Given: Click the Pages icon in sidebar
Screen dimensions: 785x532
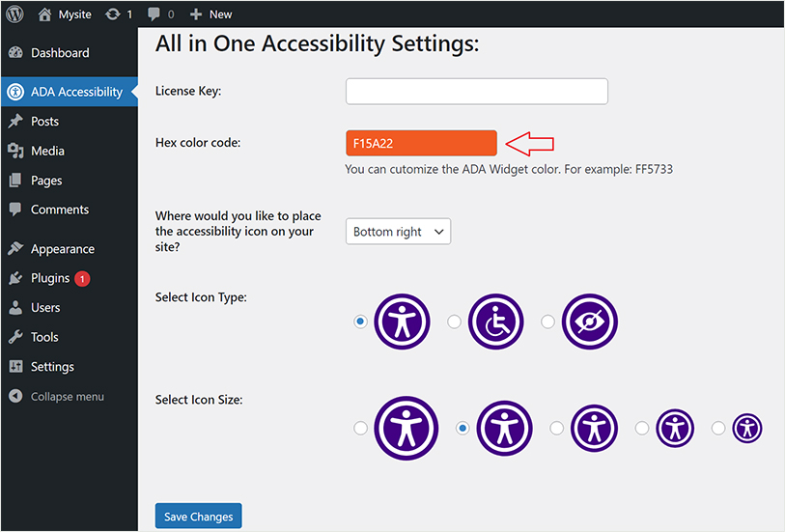Looking at the screenshot, I should tap(15, 181).
